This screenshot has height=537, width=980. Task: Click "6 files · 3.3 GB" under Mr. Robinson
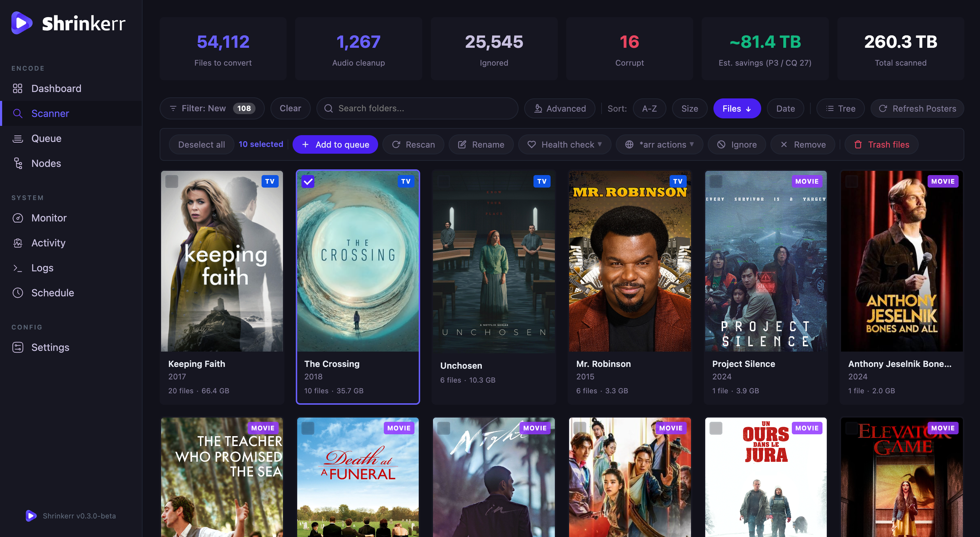pos(602,391)
